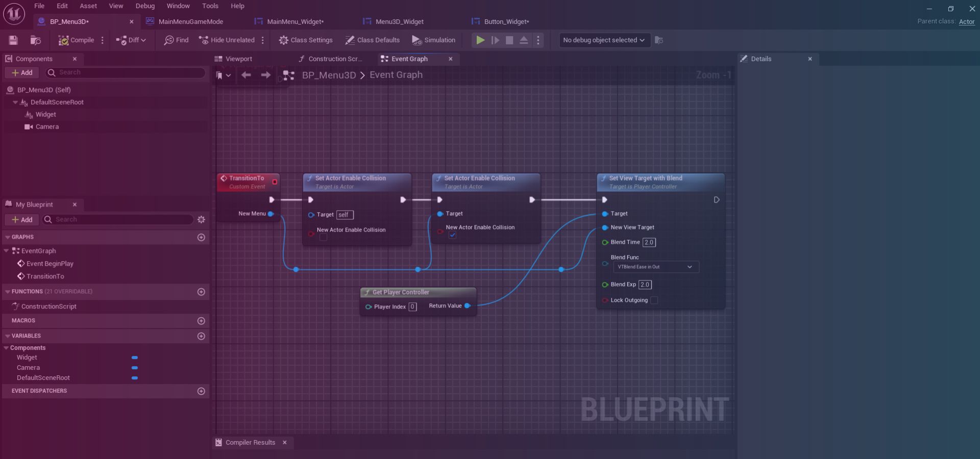Open Blend Func VTBlend dropdown
Screen dimensions: 980x459
click(655, 267)
